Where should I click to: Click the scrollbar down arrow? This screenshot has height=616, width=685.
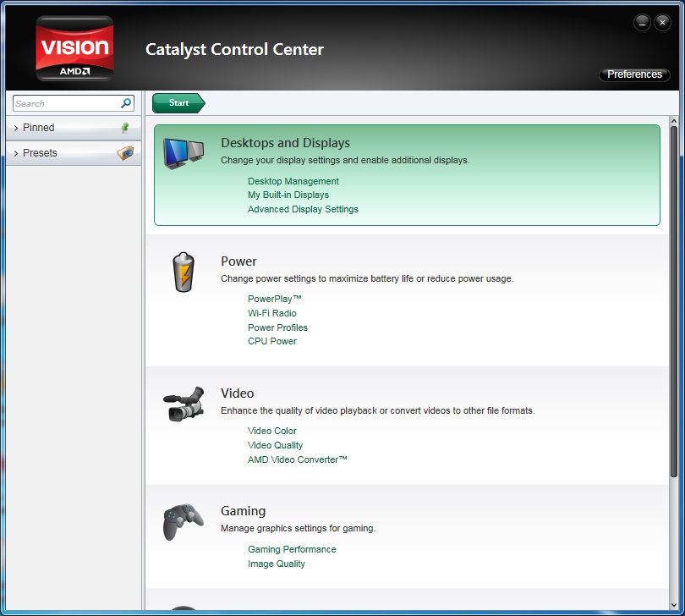674,605
